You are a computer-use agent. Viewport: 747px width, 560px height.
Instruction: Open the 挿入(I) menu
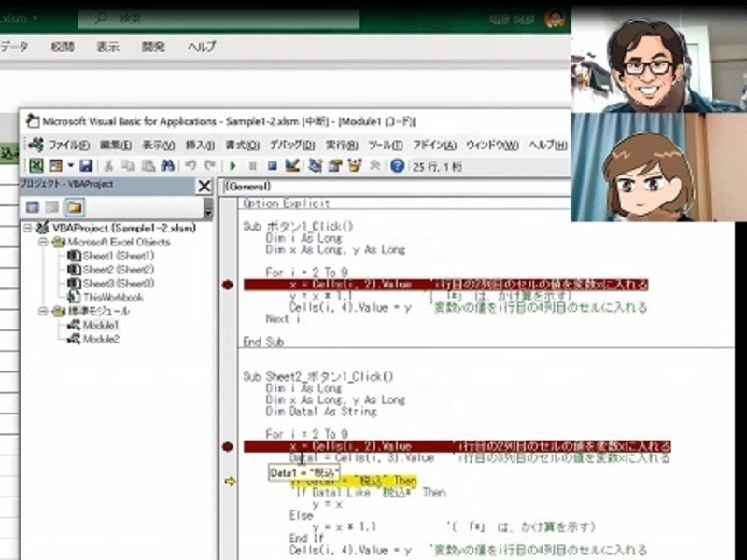click(x=200, y=145)
